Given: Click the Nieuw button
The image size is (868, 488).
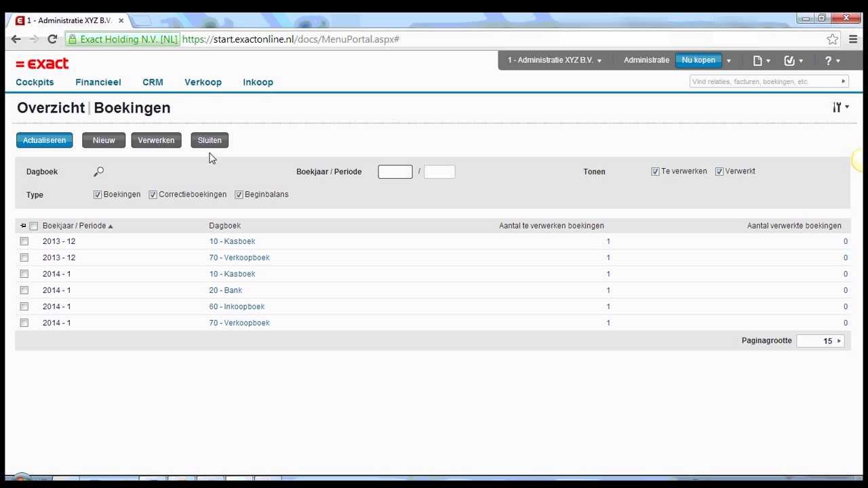Looking at the screenshot, I should (x=104, y=140).
